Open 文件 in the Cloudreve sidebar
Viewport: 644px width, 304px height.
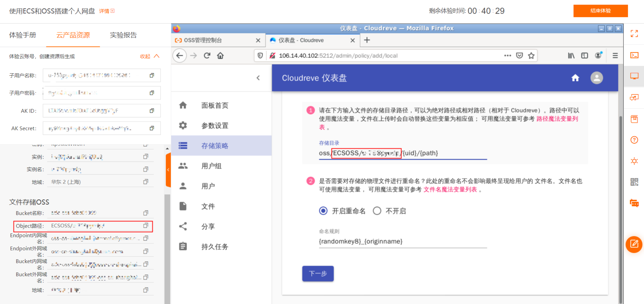(x=221, y=206)
